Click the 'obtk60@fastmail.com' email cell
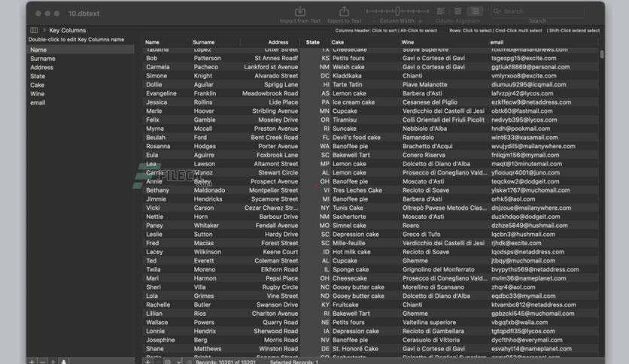The width and height of the screenshot is (629, 364). pos(522,111)
